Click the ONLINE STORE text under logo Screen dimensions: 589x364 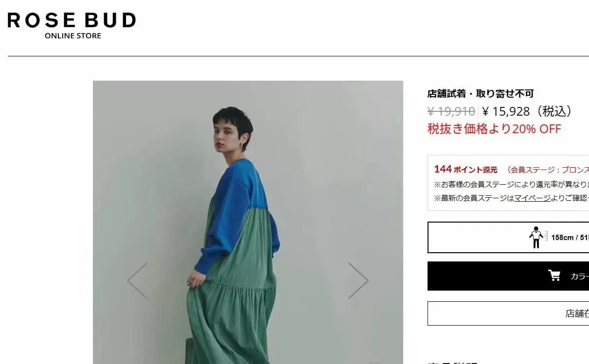(73, 35)
